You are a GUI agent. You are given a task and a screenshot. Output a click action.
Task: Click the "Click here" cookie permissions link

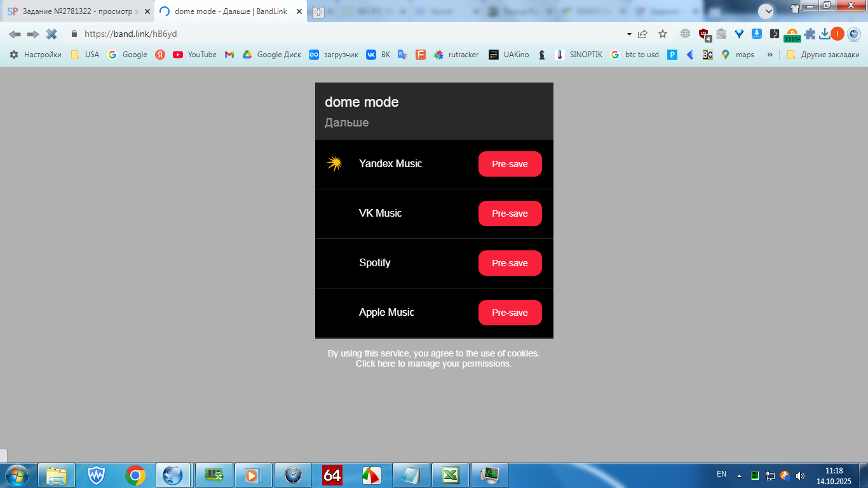pyautogui.click(x=375, y=363)
